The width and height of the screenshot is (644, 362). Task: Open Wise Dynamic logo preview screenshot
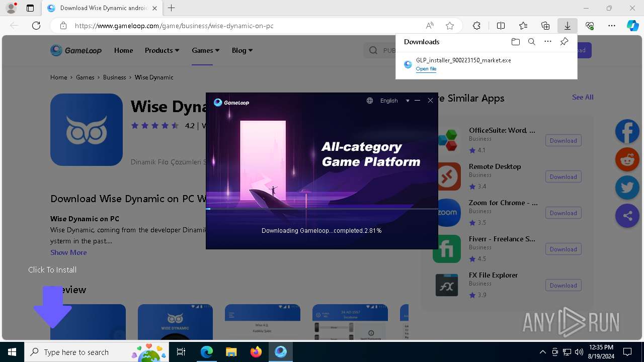click(175, 322)
